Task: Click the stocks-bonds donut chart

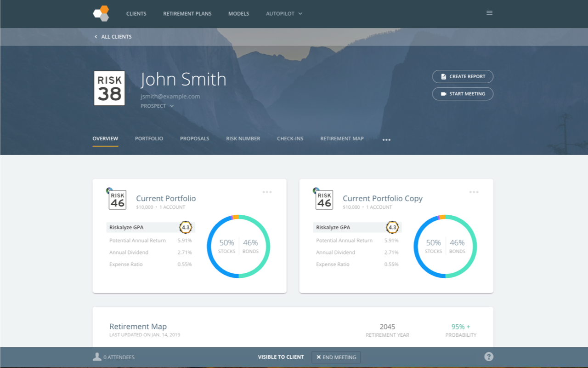Action: click(x=239, y=246)
